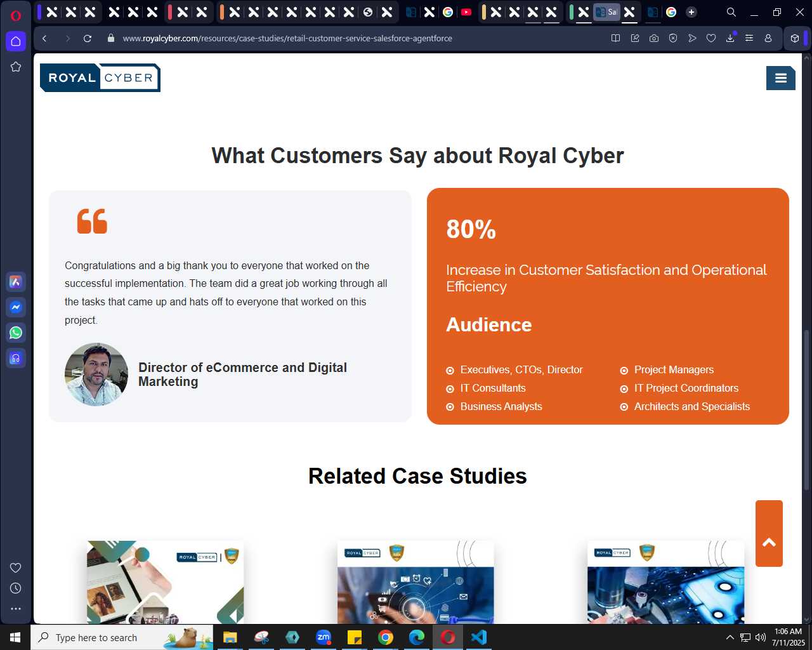Image resolution: width=812 pixels, height=650 pixels.
Task: Open the Opera main menu logo
Action: [x=16, y=15]
